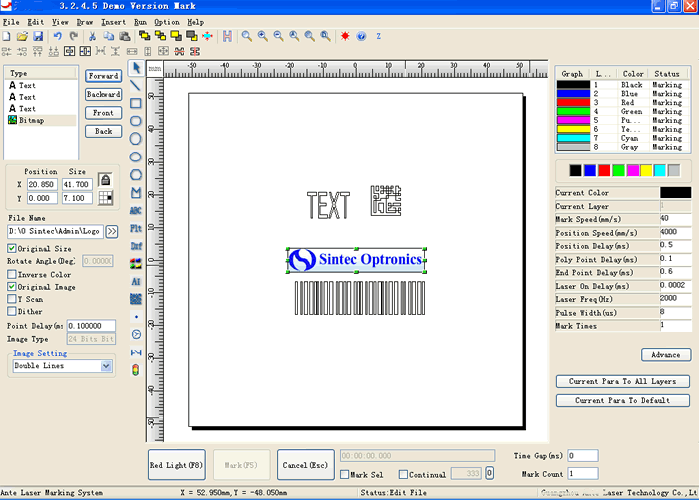
Task: Click the Red Light (F8) button
Action: [x=177, y=465]
